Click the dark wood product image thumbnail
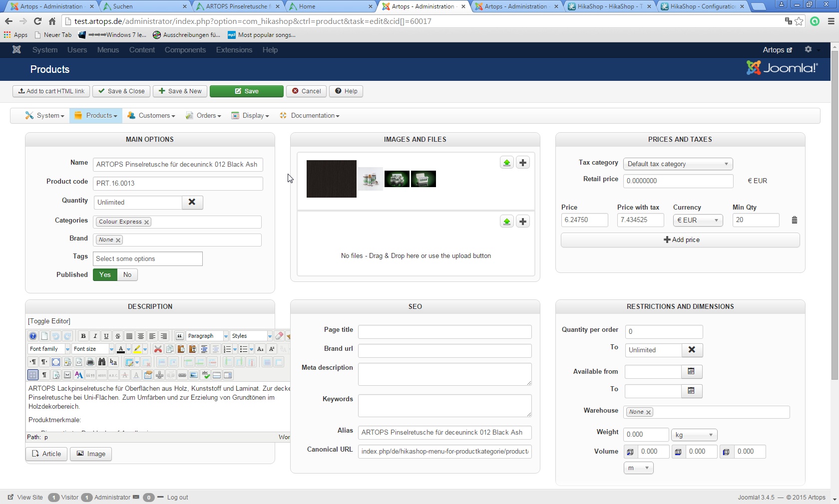This screenshot has height=504, width=839. [332, 179]
